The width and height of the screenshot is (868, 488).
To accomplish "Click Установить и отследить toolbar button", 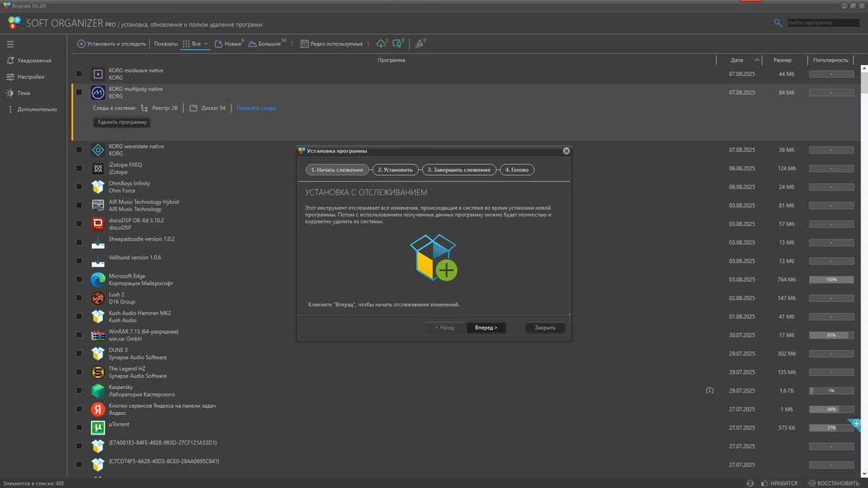I will (x=111, y=44).
